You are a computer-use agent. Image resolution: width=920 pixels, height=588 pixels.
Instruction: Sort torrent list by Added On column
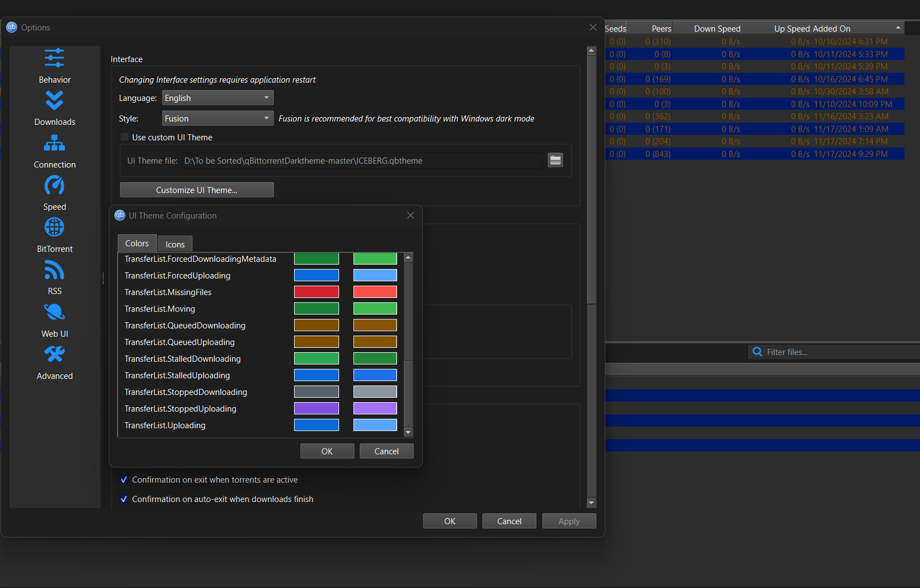tap(858, 28)
